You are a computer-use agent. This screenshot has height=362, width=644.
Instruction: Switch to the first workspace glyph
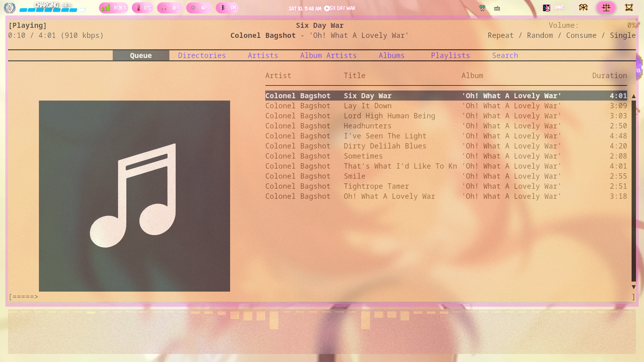pos(583,7)
